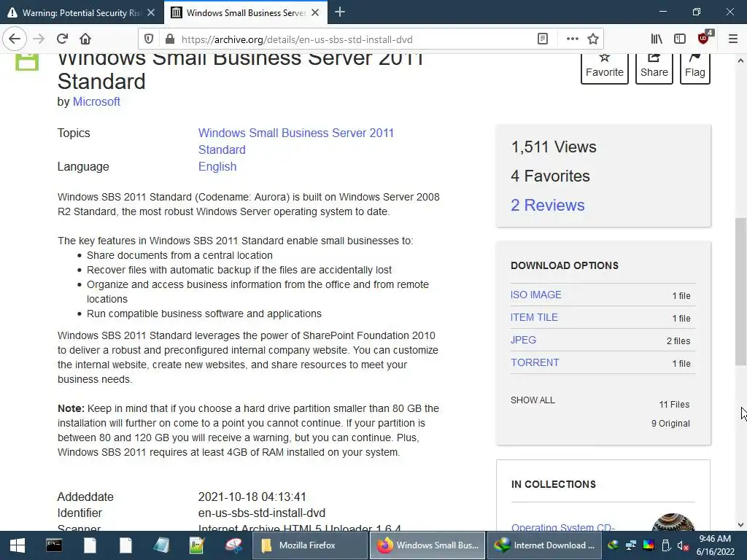Screen dimensions: 747x560
Task: Jump to the 2 Reviews link
Action: click(x=547, y=205)
